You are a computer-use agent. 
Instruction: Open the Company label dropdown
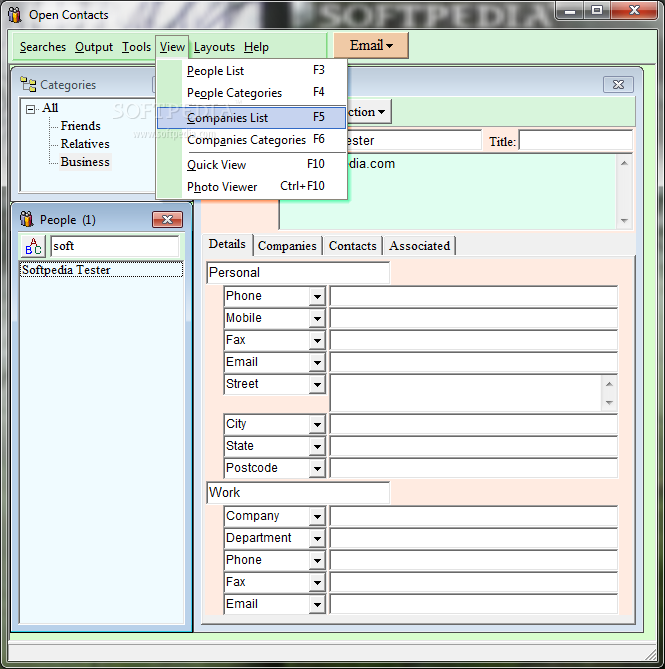pos(317,517)
